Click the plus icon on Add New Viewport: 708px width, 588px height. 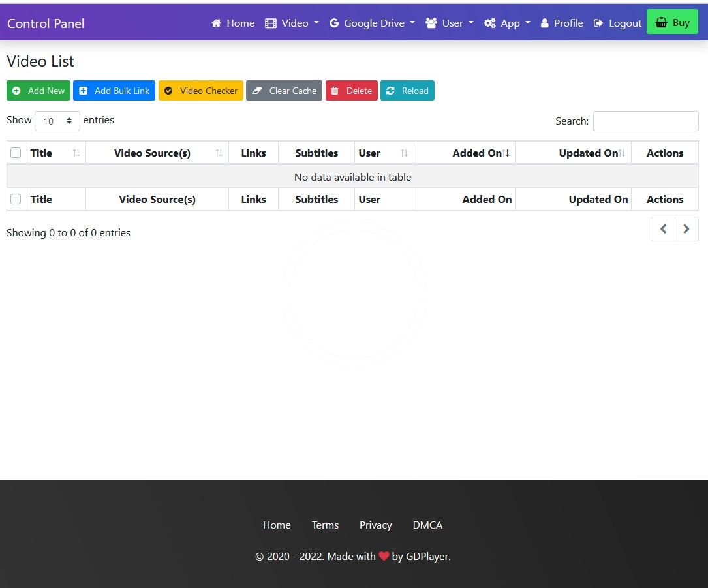tap(16, 91)
